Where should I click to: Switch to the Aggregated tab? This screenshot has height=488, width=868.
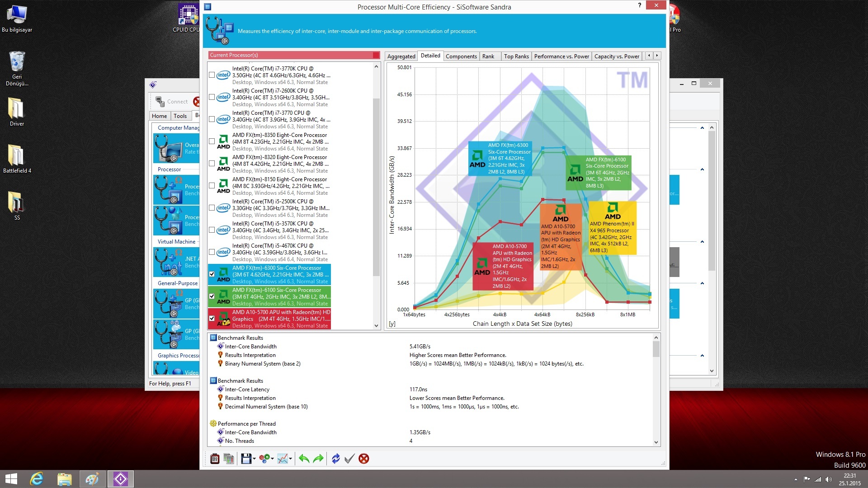[x=401, y=56]
